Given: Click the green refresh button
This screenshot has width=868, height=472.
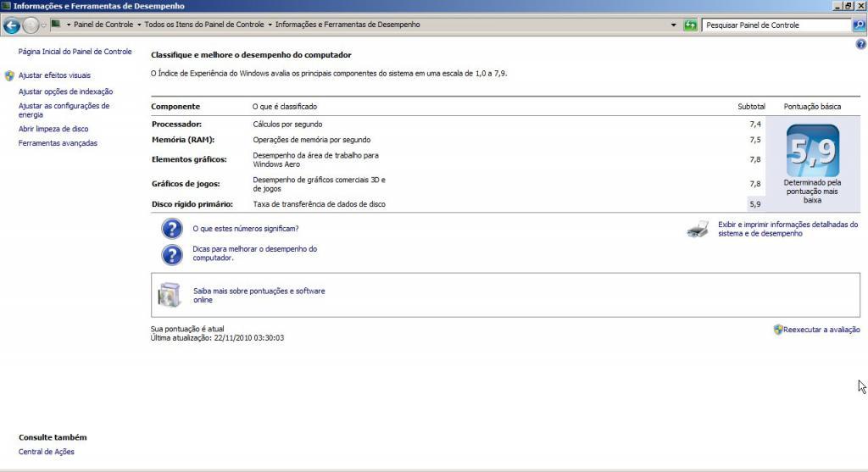Looking at the screenshot, I should [690, 25].
